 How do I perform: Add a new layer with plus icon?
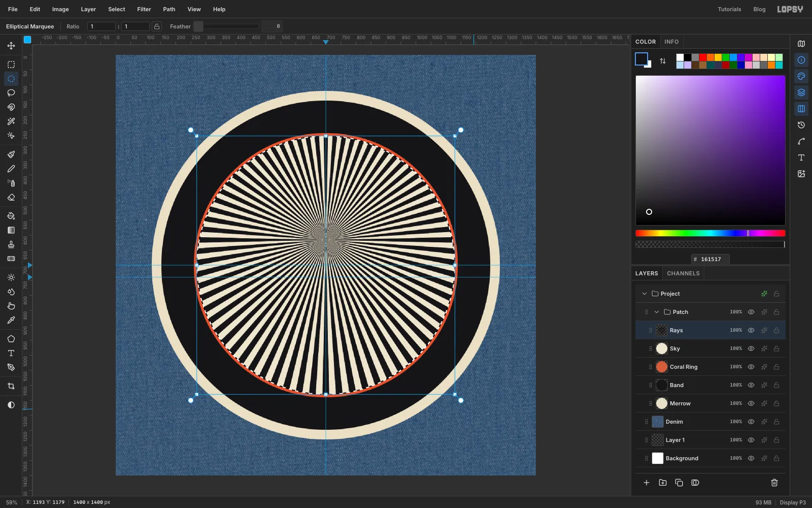coord(647,483)
